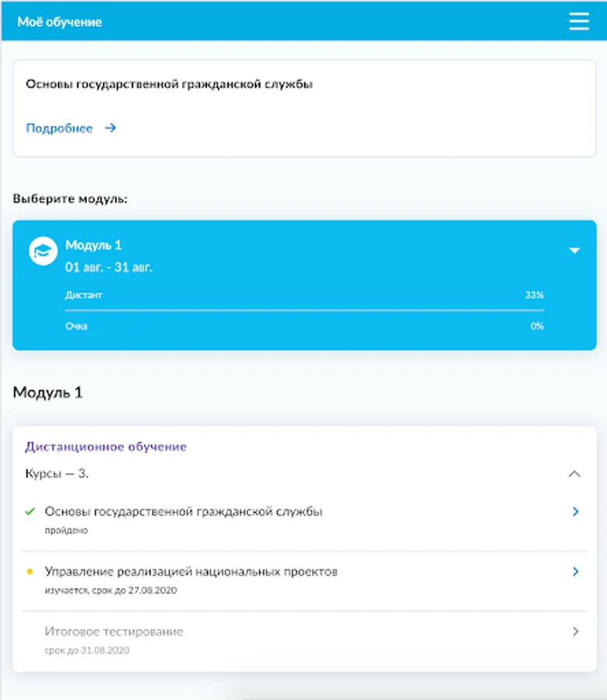Open the Подробнее link
The width and height of the screenshot is (607, 700).
click(x=59, y=128)
